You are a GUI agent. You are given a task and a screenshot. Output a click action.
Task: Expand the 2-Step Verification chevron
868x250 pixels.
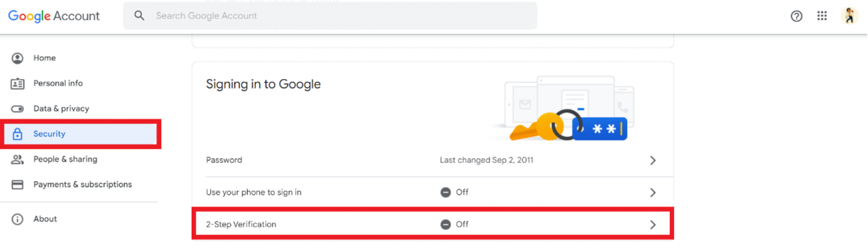(x=653, y=225)
